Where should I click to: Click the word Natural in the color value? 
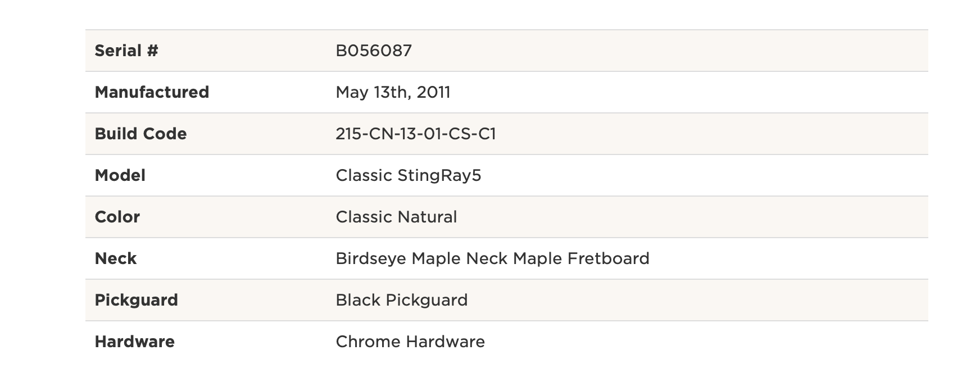coord(429,217)
